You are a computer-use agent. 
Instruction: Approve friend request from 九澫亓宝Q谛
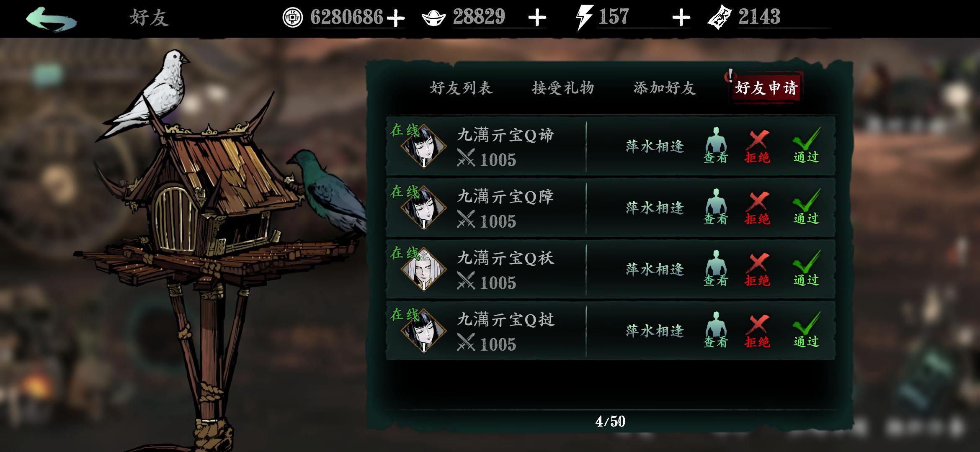[806, 145]
